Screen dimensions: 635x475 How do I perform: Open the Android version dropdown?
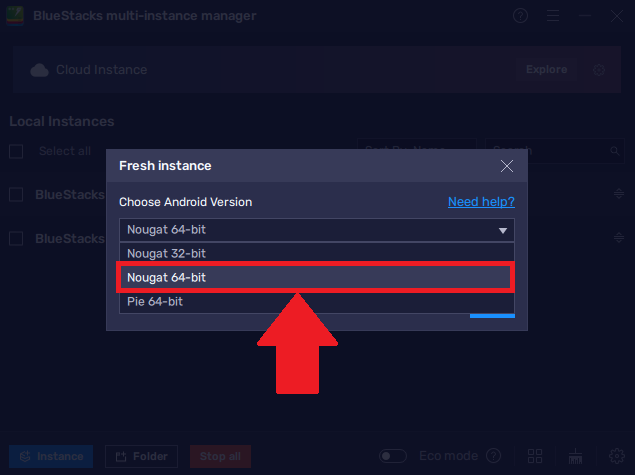pos(317,230)
